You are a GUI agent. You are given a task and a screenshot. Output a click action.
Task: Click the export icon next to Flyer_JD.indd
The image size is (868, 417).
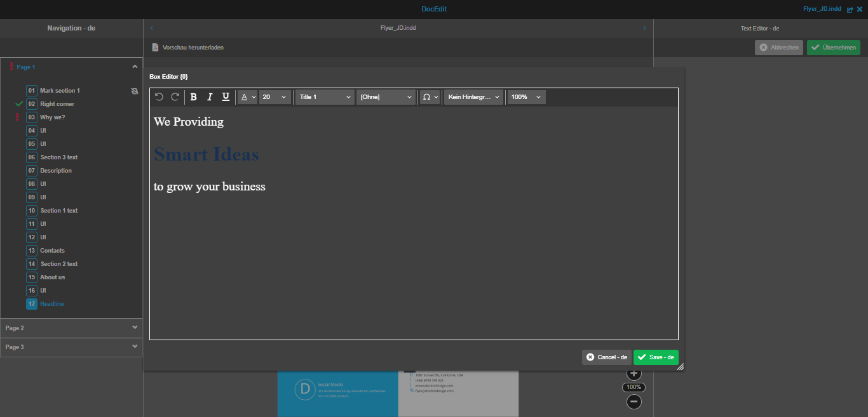pyautogui.click(x=850, y=9)
